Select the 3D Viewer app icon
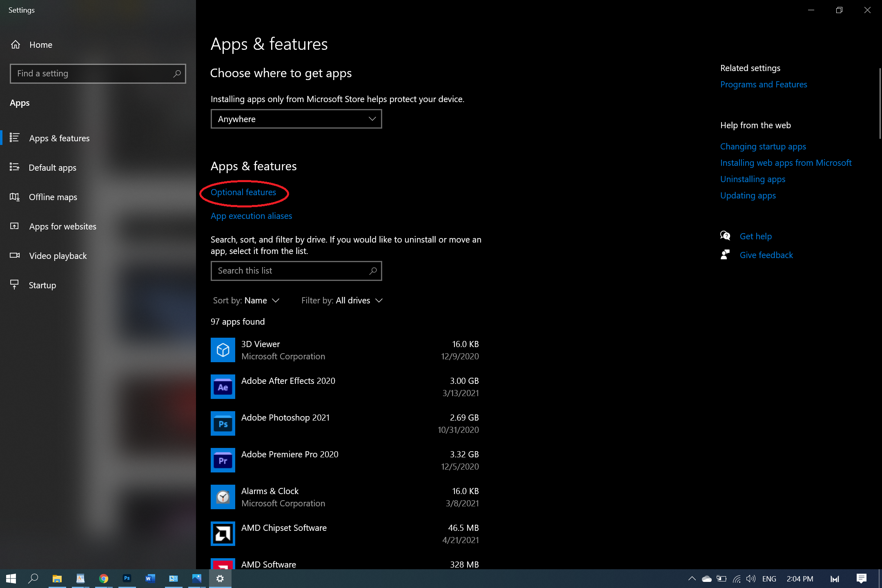882x588 pixels. (x=223, y=350)
